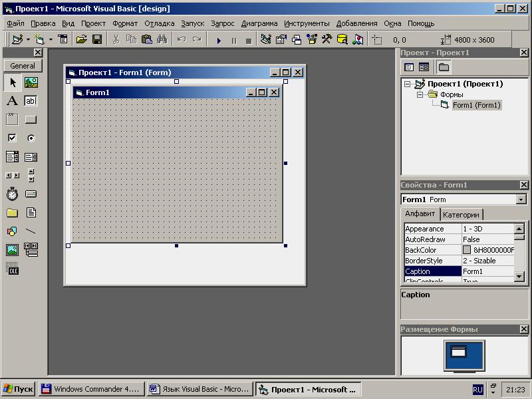Switch to Windows Commander taskbar button

[92, 389]
